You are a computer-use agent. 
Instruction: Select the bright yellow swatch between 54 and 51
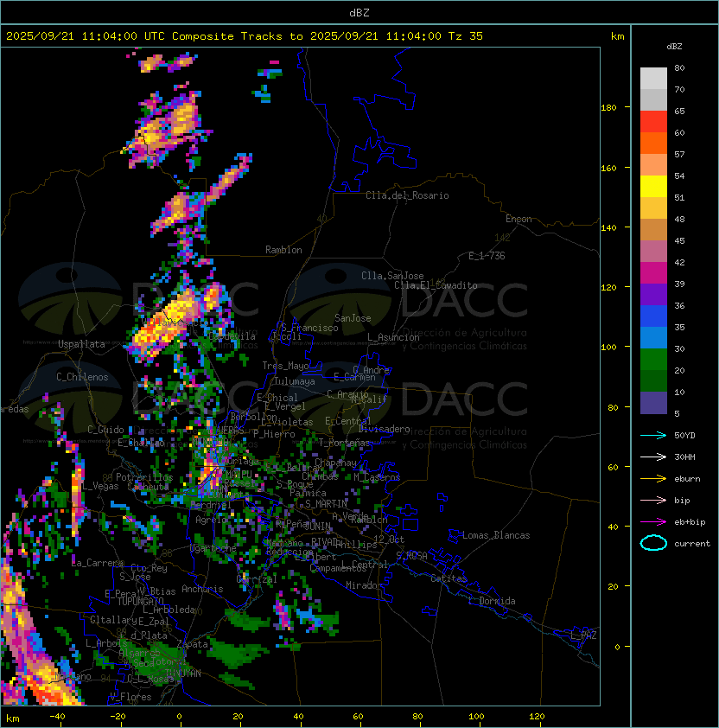[653, 187]
